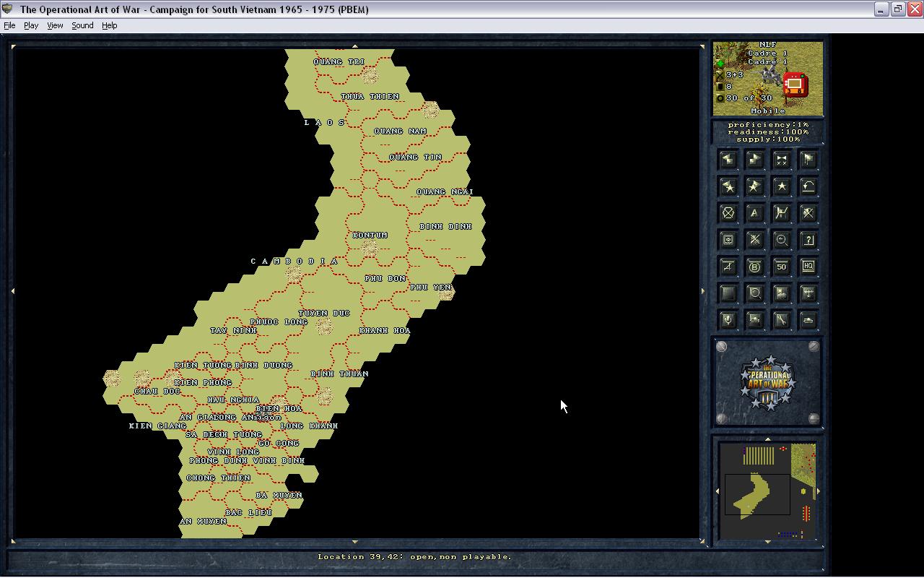Click the minimap scroll-up arrow
This screenshot has height=578, width=924.
[767, 439]
